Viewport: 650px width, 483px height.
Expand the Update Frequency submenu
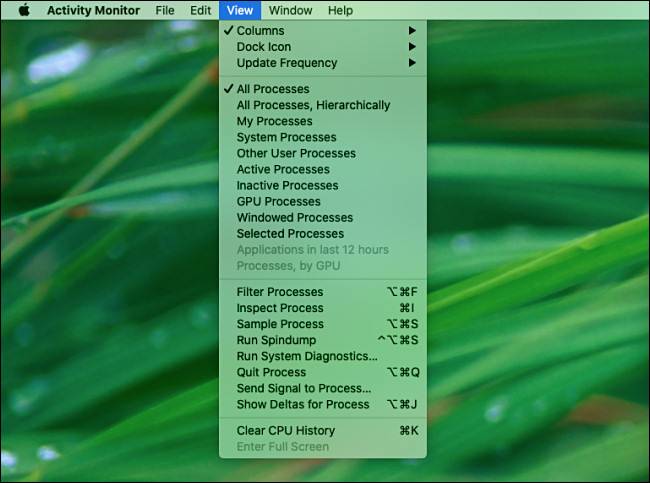[x=323, y=63]
